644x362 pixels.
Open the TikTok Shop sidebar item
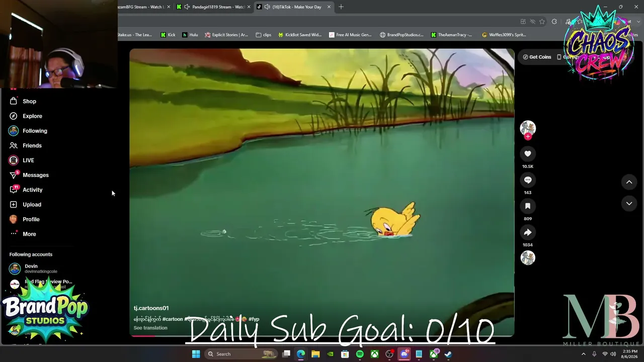[x=23, y=101]
